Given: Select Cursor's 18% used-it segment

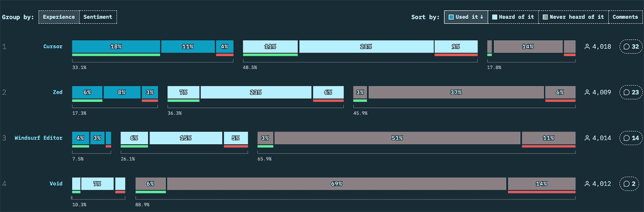Looking at the screenshot, I should coord(116,47).
